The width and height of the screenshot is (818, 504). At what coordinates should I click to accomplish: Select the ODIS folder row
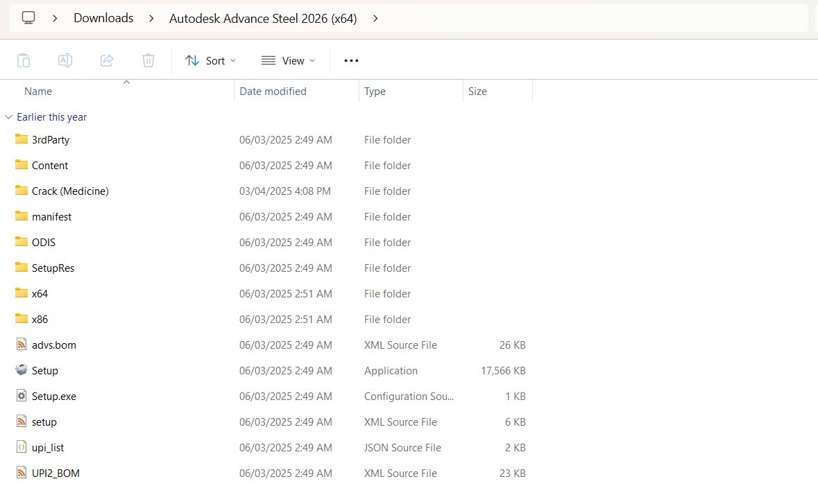point(44,242)
